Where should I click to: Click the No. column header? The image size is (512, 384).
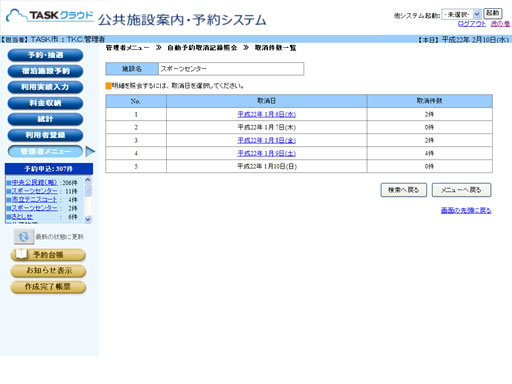point(136,101)
